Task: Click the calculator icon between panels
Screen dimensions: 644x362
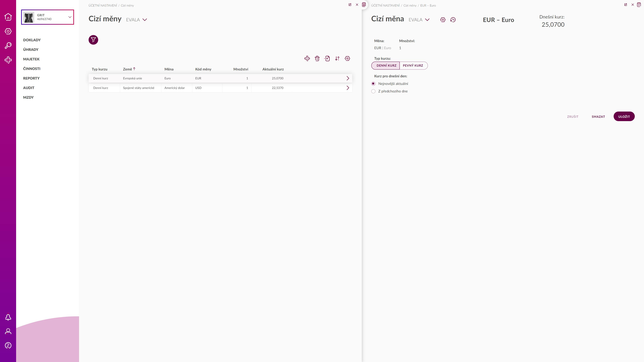Action: pos(364,5)
